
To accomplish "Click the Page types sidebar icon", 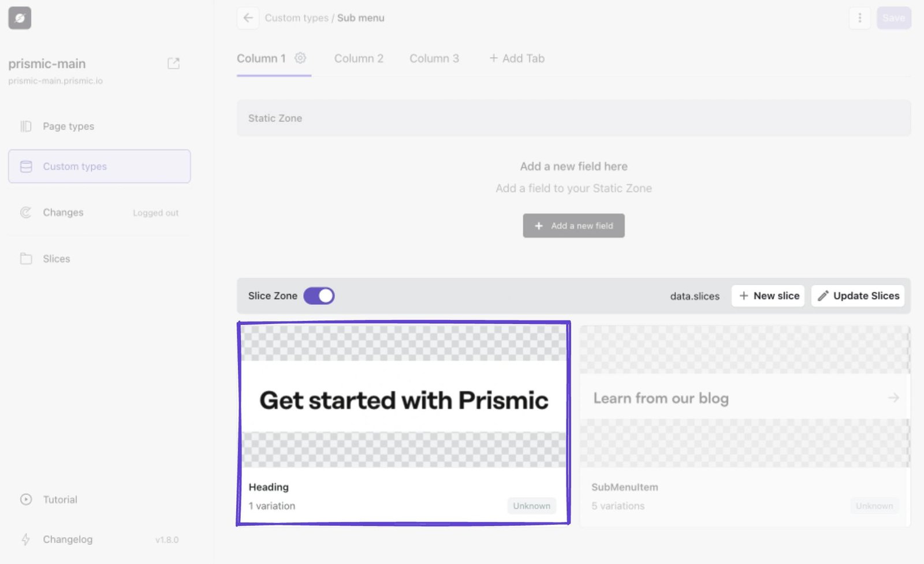I will pyautogui.click(x=26, y=126).
